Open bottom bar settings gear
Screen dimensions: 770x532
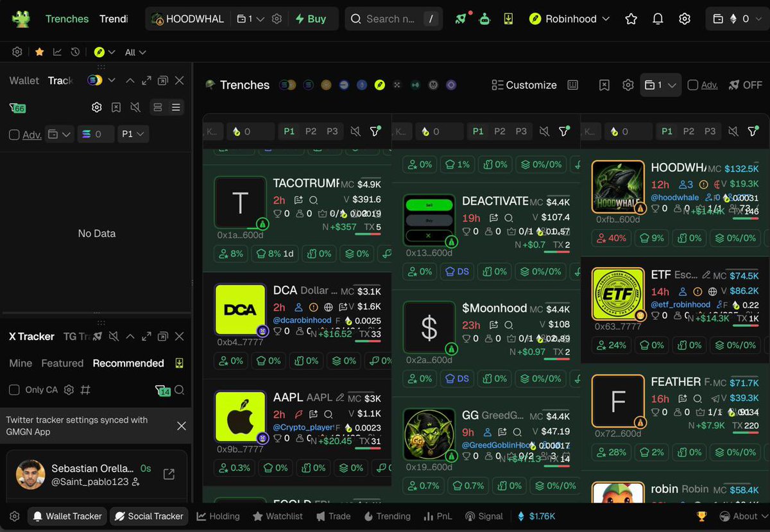(x=15, y=516)
